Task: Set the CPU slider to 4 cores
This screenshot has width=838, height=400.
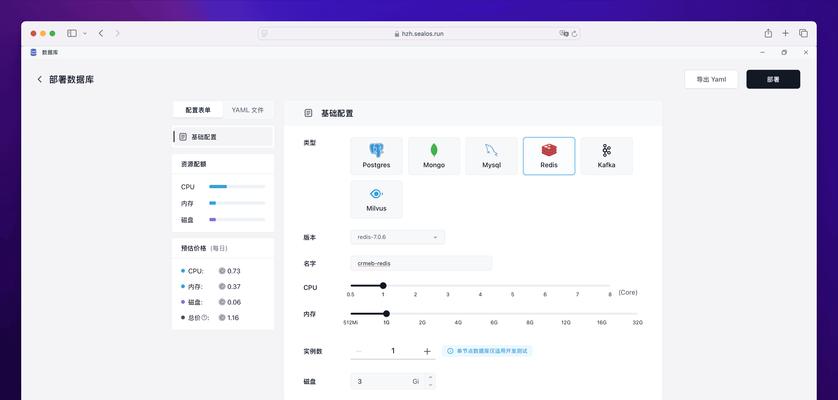Action: pyautogui.click(x=480, y=286)
